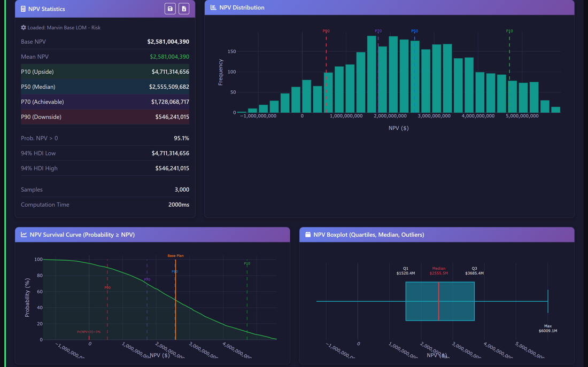Click the P50 (Median) row

[x=105, y=87]
